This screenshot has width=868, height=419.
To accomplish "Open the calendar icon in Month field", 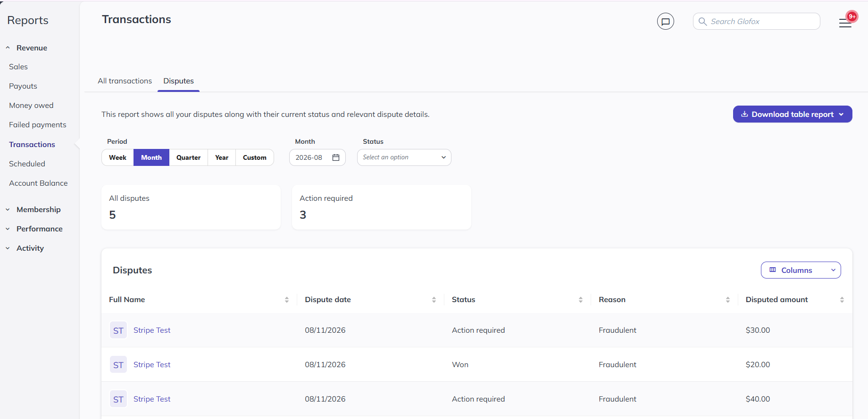I will 336,157.
